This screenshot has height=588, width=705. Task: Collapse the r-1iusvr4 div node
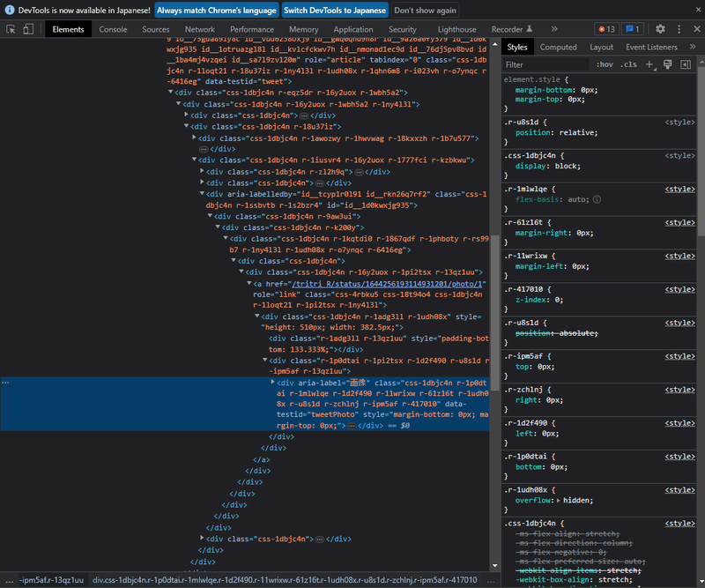click(x=194, y=160)
